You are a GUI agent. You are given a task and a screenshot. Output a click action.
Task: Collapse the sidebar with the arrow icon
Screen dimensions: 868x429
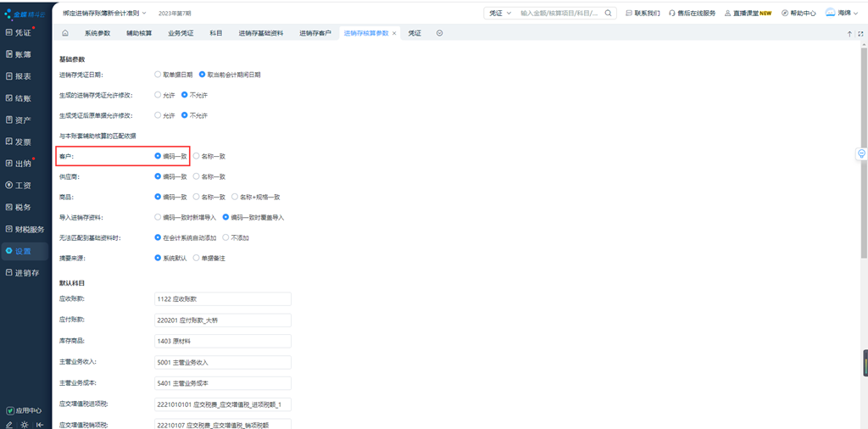point(40,425)
